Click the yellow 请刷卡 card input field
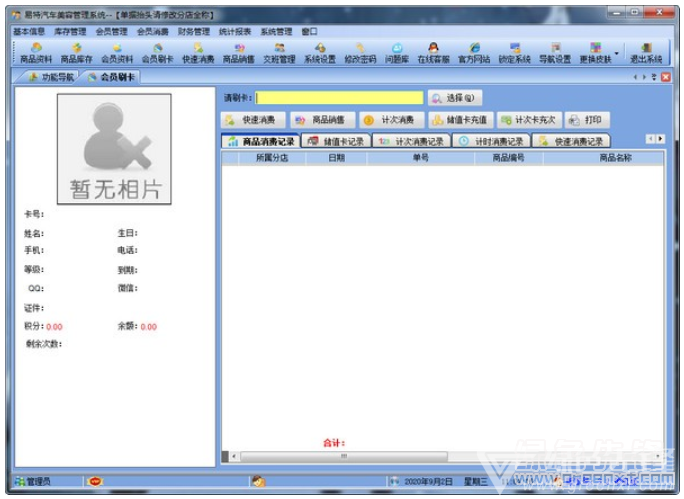This screenshot has height=499, width=684. pos(339,98)
